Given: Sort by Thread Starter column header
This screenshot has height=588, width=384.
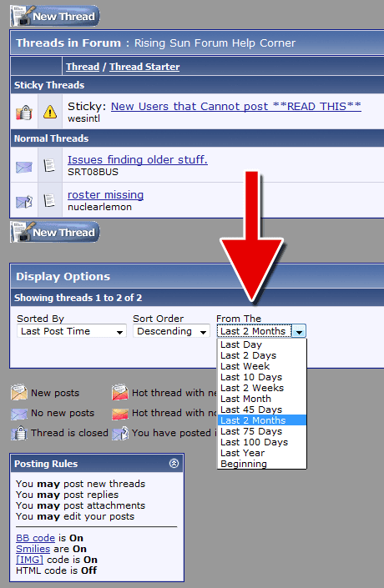Looking at the screenshot, I should 144,67.
